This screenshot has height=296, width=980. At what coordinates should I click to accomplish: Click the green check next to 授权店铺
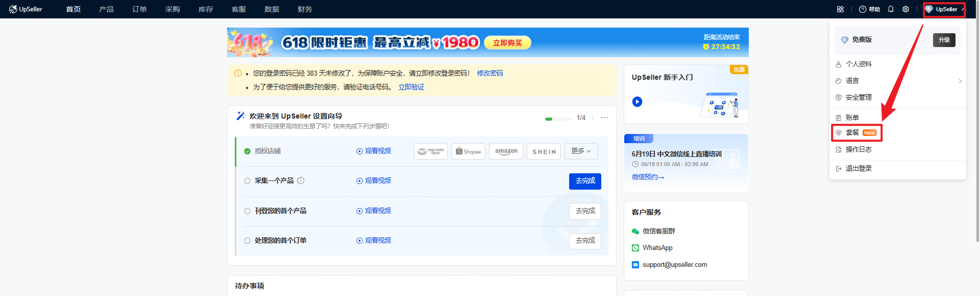click(x=247, y=151)
